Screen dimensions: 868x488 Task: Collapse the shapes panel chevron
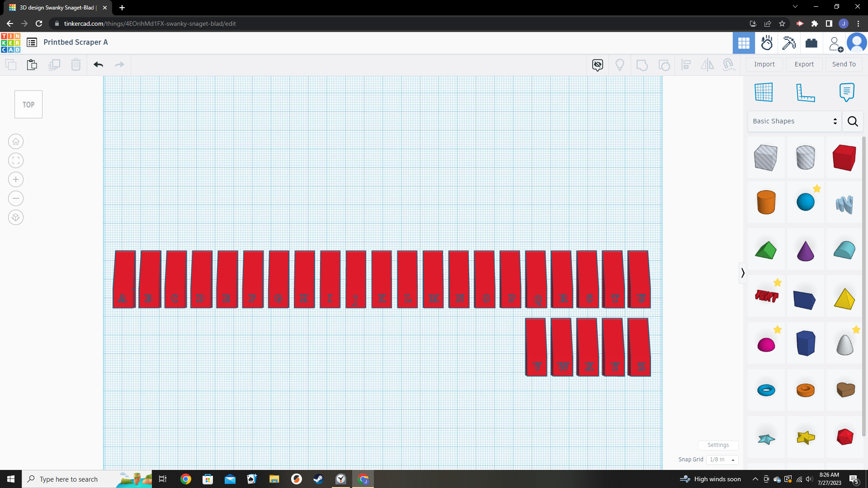click(742, 273)
